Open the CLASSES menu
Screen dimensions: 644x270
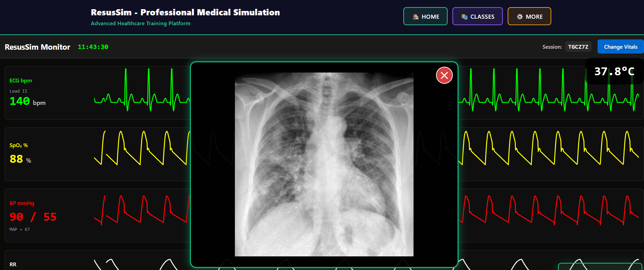click(477, 16)
